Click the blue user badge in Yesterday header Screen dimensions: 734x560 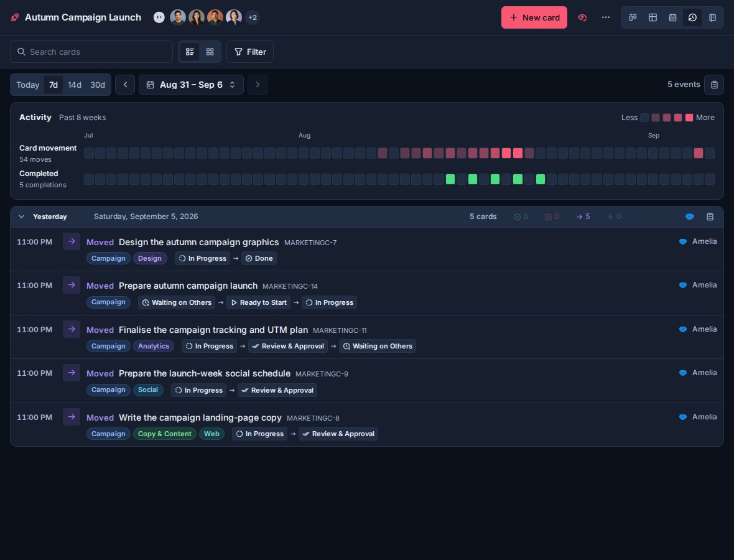(x=690, y=217)
